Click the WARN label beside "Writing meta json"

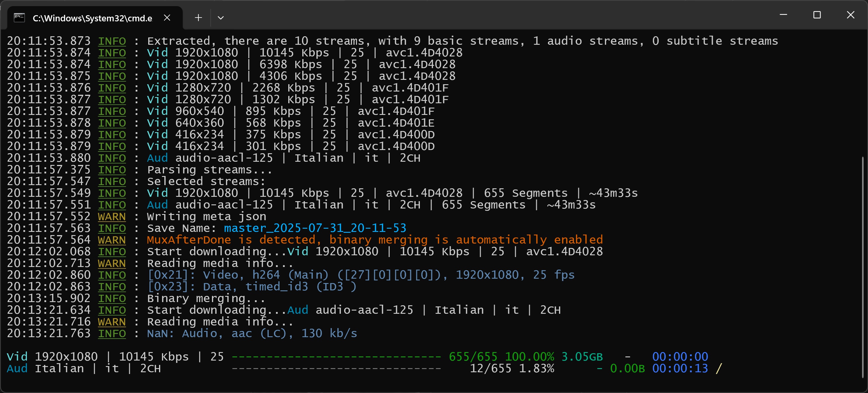pos(112,216)
